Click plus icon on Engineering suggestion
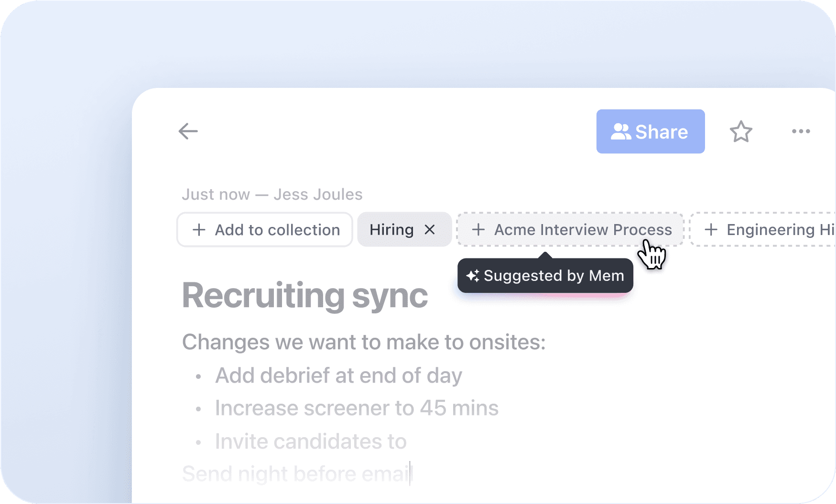 coord(711,230)
